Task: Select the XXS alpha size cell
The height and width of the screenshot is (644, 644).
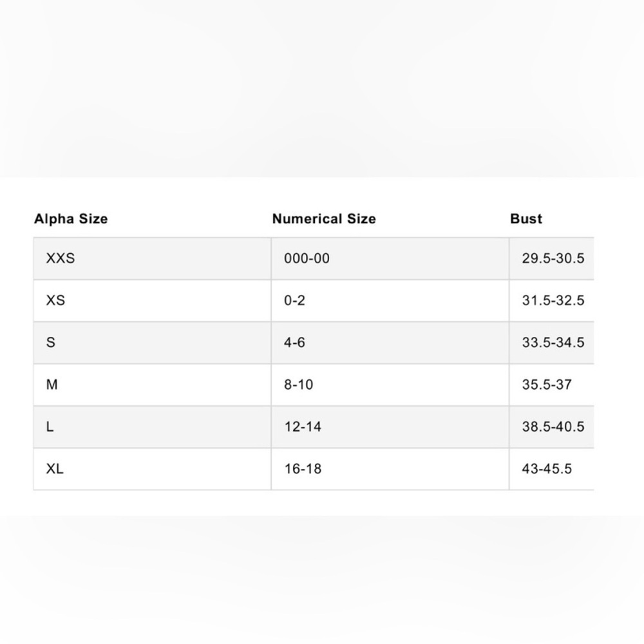Action: 152,258
